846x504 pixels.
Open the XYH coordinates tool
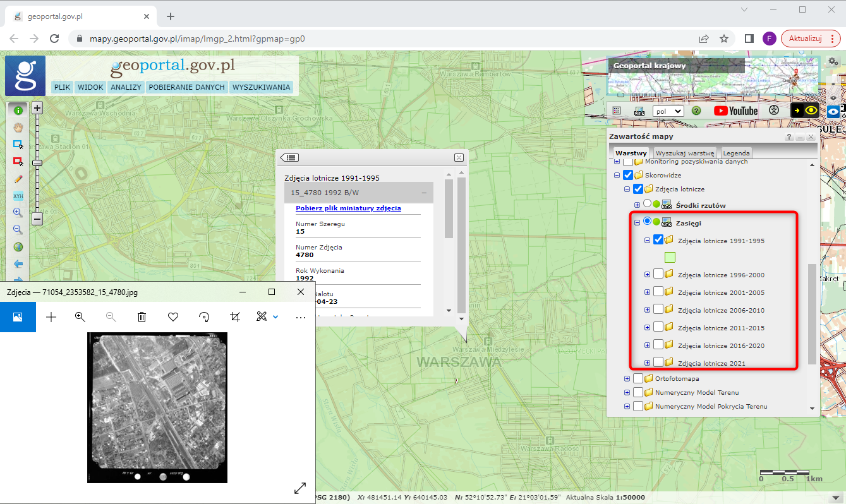[18, 196]
